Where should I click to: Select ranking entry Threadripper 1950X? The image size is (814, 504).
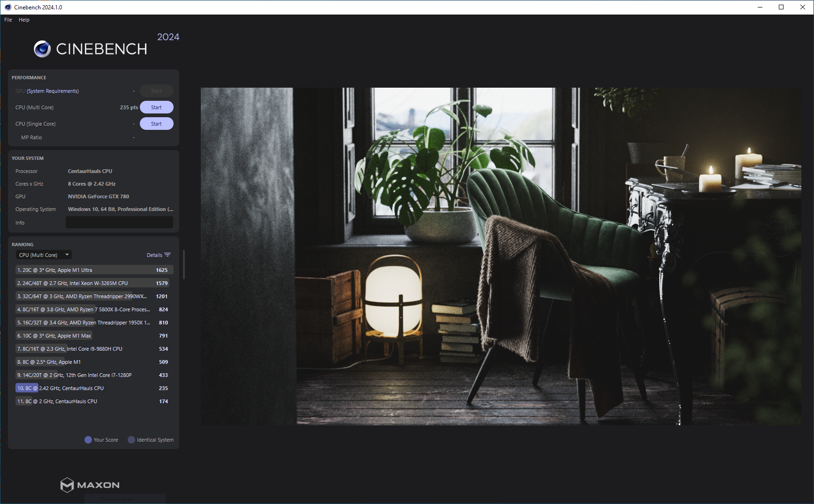tap(94, 323)
